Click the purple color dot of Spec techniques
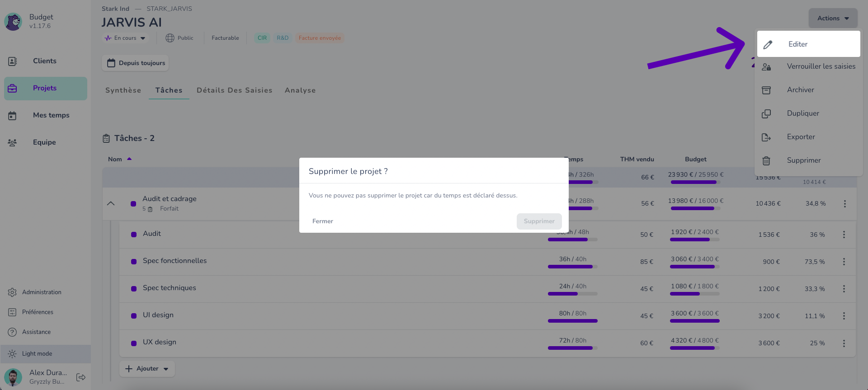The width and height of the screenshot is (868, 390). point(134,289)
